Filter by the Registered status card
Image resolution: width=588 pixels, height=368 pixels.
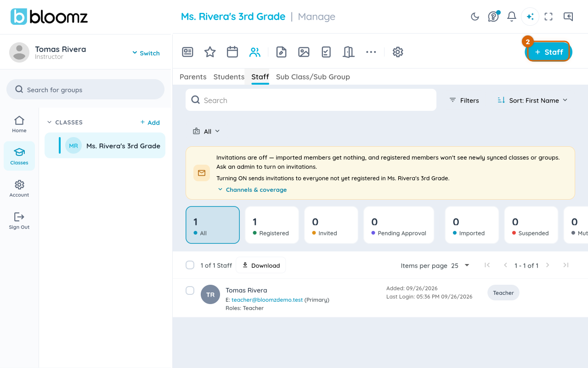[x=272, y=225]
